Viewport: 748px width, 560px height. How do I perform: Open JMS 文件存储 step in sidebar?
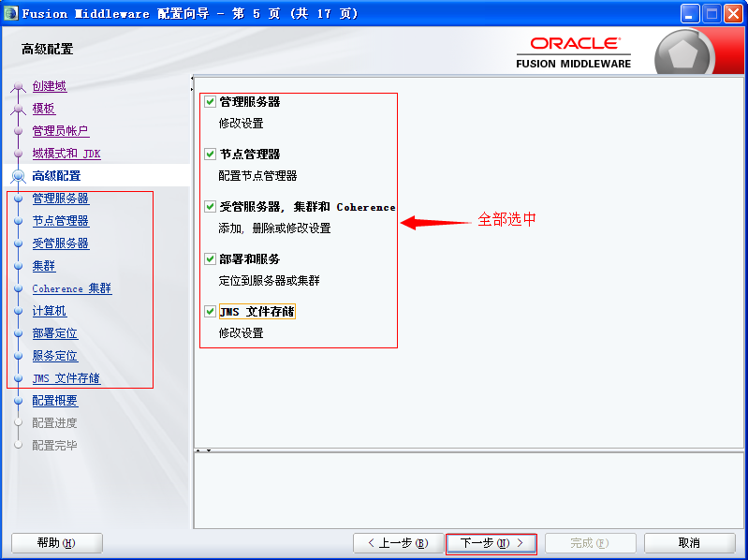coord(66,378)
